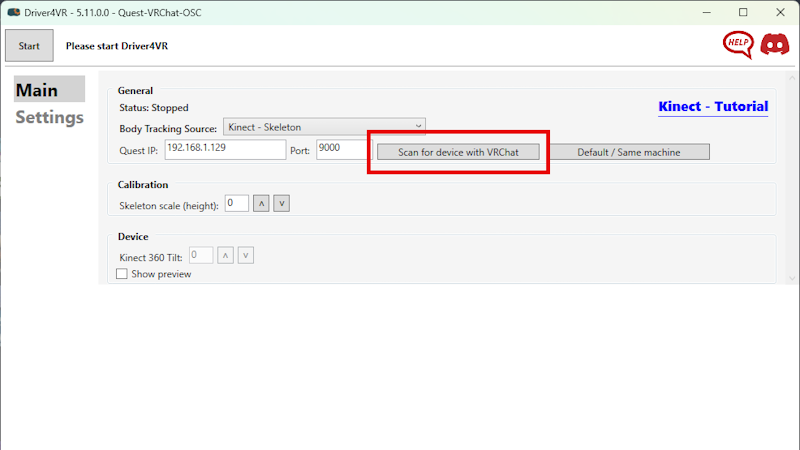Viewport: 800px width, 450px height.
Task: Click Scan for device with VRChat
Action: (x=458, y=152)
